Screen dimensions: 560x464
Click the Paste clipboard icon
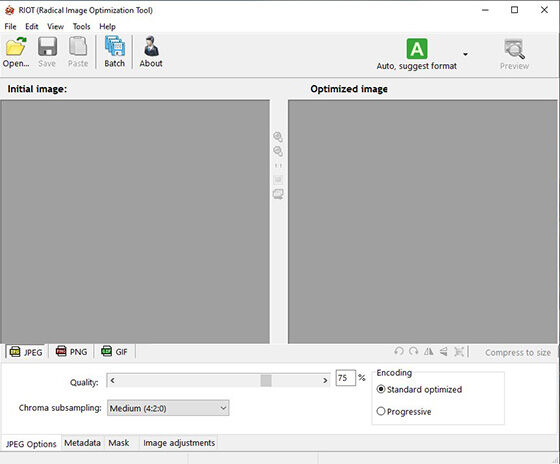pos(78,46)
